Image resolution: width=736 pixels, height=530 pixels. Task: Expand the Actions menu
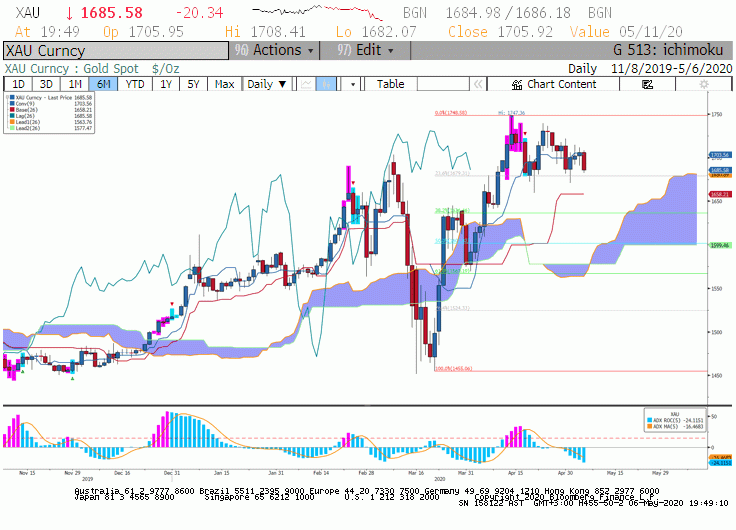click(x=275, y=50)
